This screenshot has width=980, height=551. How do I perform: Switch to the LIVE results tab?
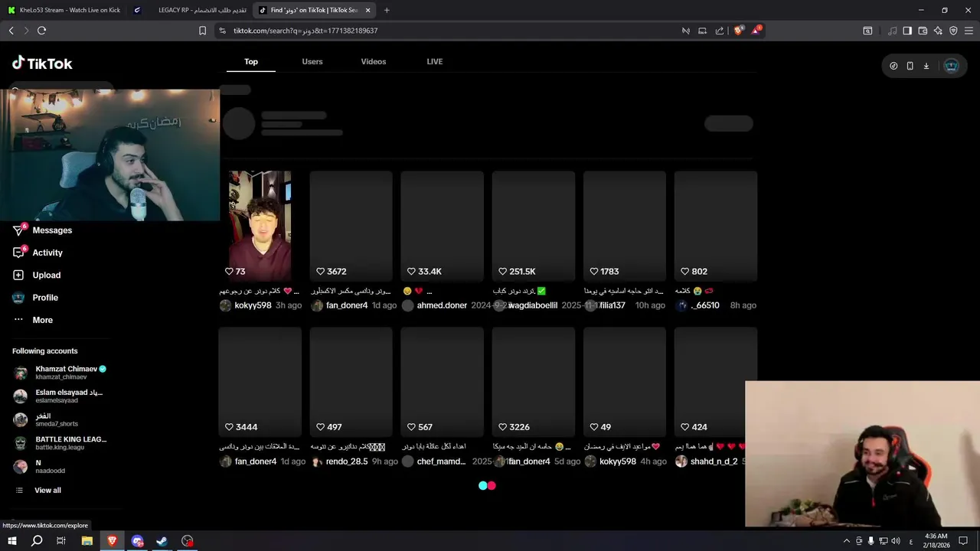(435, 62)
